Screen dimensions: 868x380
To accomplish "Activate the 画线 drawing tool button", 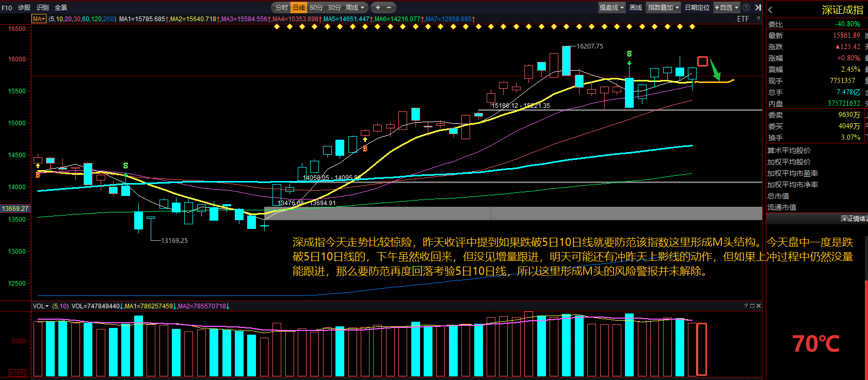I will tap(636, 7).
